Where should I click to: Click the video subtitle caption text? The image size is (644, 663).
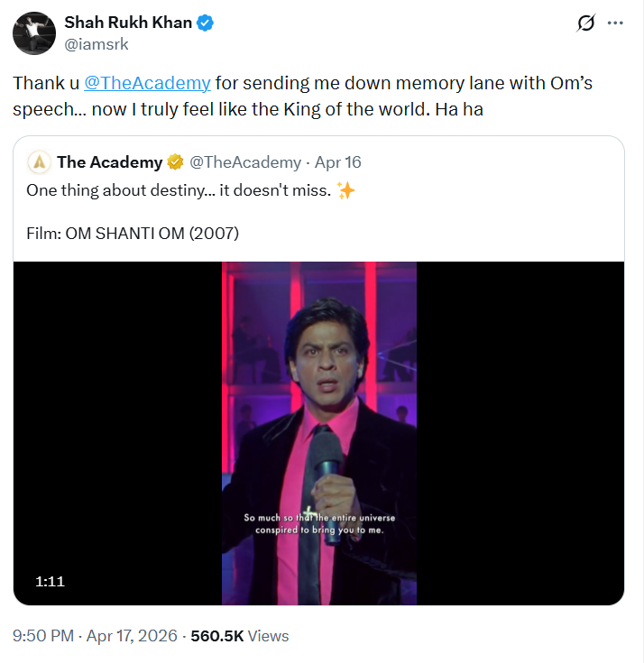pyautogui.click(x=319, y=524)
